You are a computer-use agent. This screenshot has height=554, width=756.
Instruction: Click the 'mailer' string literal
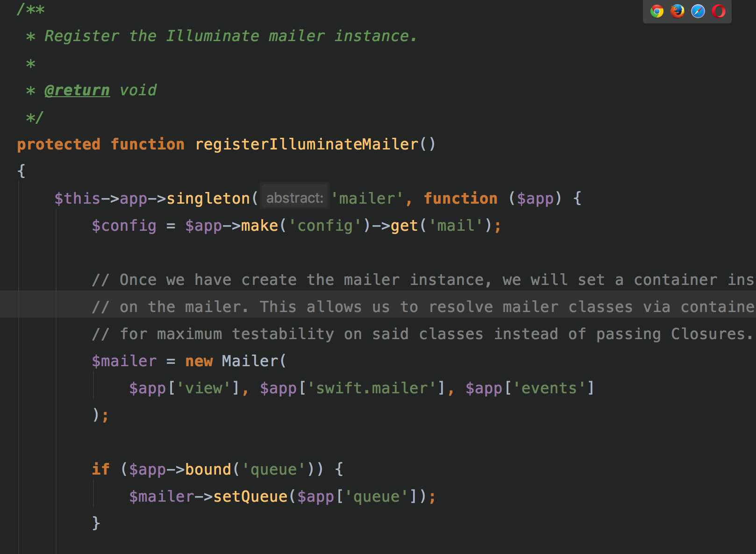pos(367,199)
